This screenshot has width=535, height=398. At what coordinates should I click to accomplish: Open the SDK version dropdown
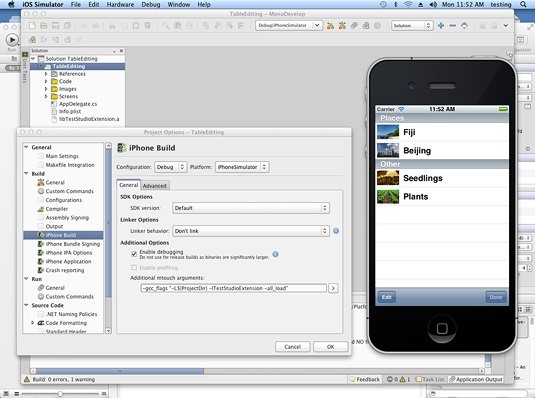(251, 208)
